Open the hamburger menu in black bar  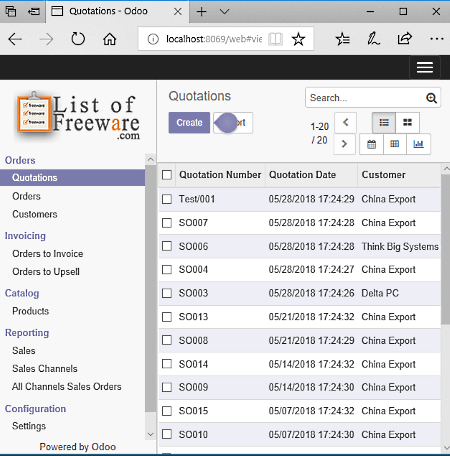pyautogui.click(x=425, y=67)
